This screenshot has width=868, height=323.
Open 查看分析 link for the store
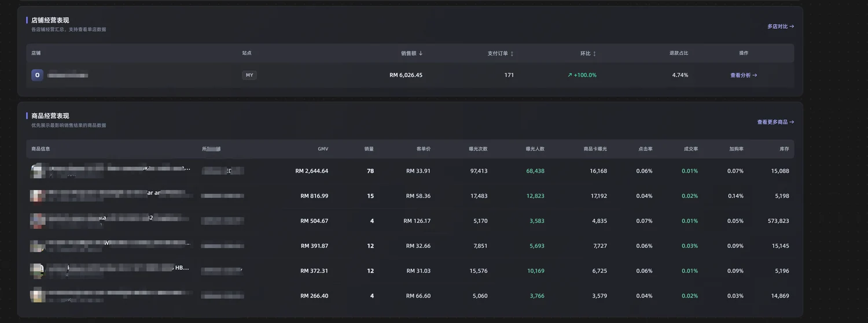(x=744, y=75)
